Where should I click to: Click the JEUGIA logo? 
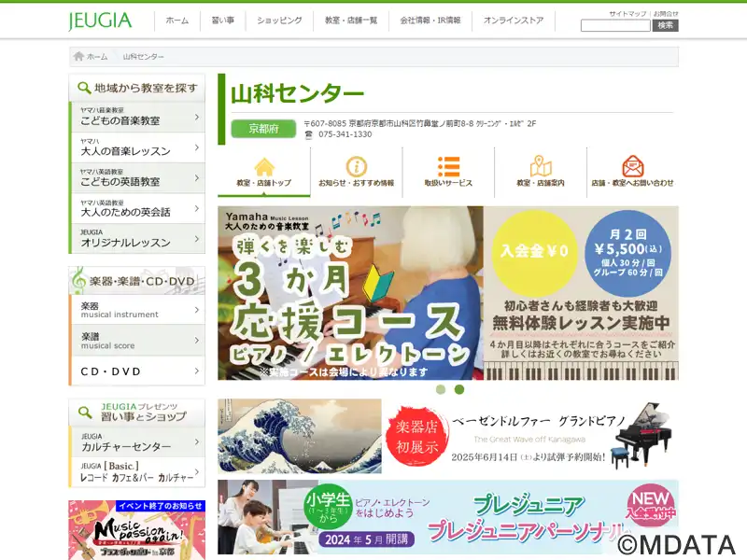point(100,21)
